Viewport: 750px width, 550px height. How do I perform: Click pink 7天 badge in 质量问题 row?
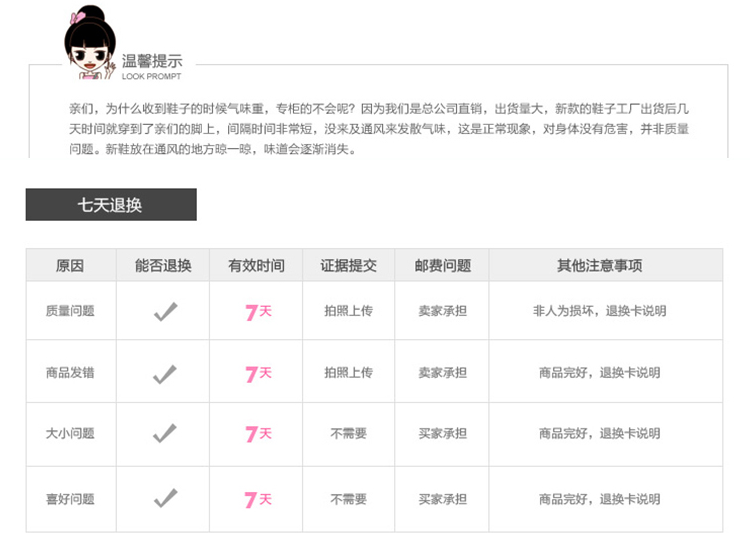(x=258, y=312)
